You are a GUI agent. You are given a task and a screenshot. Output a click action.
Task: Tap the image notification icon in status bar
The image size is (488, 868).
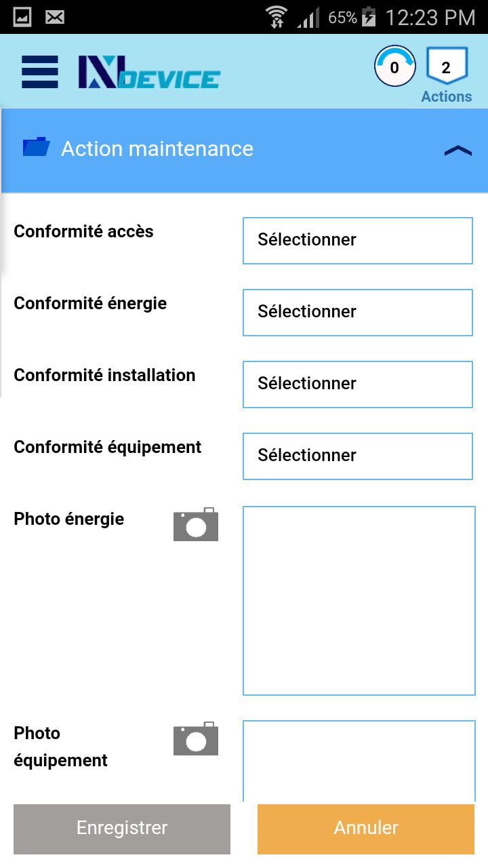click(x=22, y=17)
